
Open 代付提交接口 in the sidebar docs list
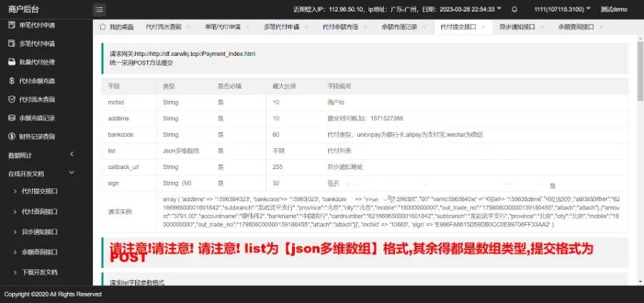pos(39,191)
